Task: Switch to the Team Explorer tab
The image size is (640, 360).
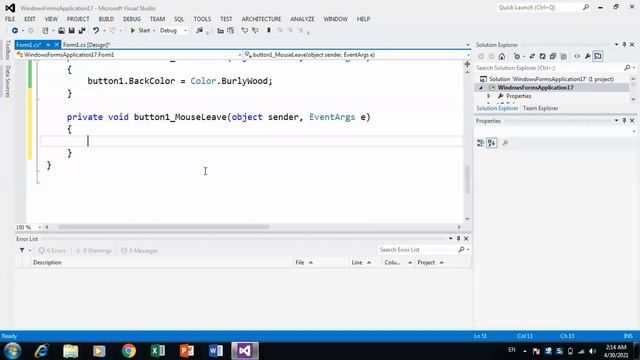Action: (540, 109)
